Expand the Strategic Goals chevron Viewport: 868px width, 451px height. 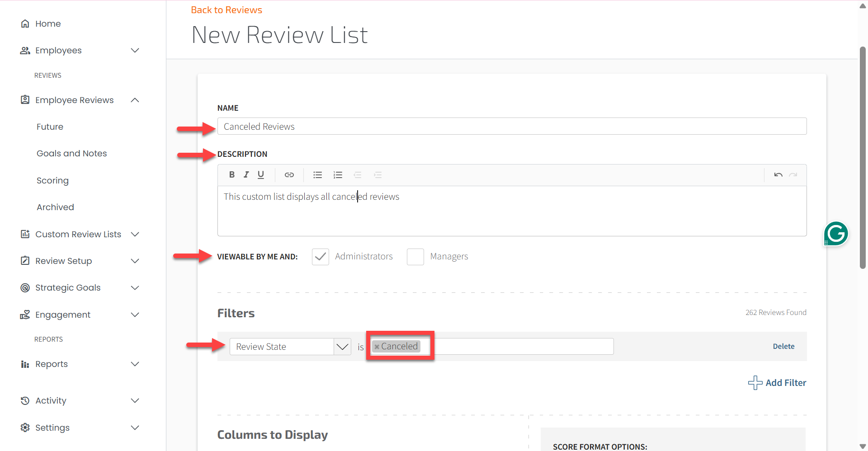click(135, 287)
